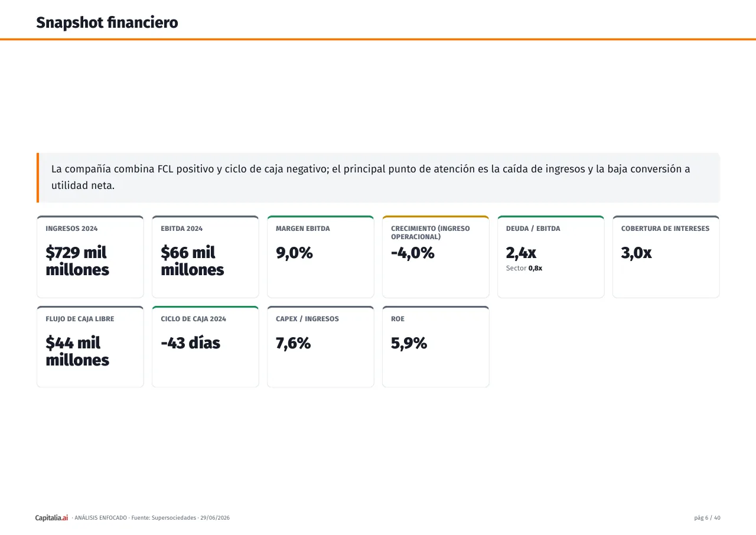Click the Crecimiento (Ingreso Operacional) card
756x535 pixels.
436,257
